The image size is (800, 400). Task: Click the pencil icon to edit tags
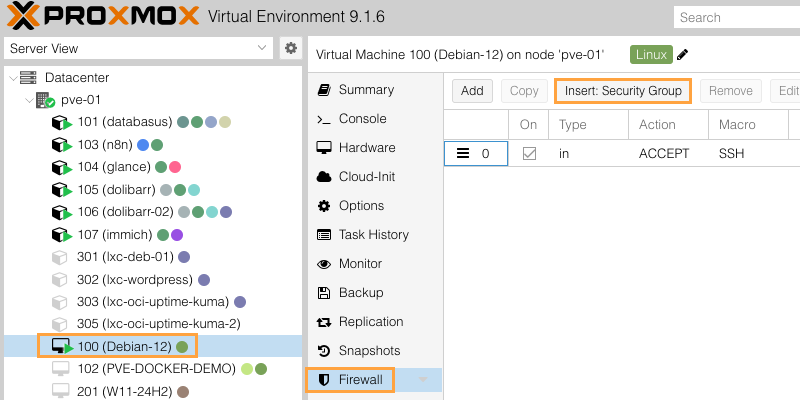click(682, 55)
